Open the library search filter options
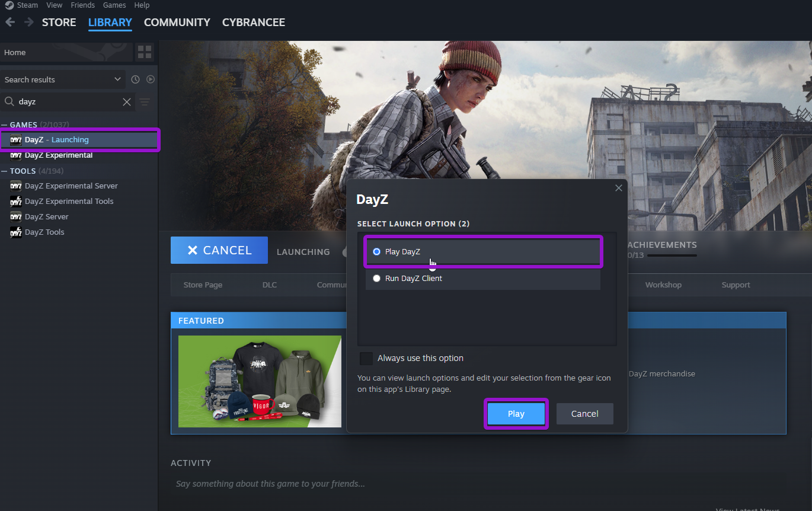 [x=145, y=101]
